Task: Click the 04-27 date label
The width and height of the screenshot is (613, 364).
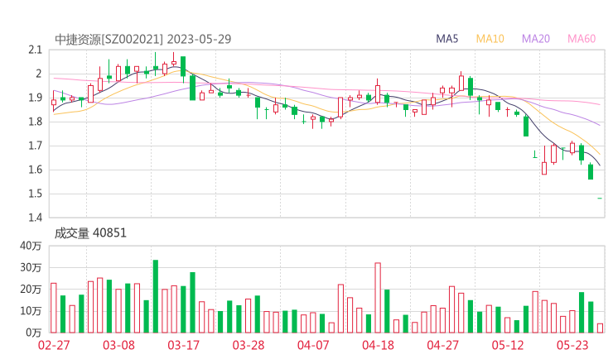Action: tap(443, 345)
